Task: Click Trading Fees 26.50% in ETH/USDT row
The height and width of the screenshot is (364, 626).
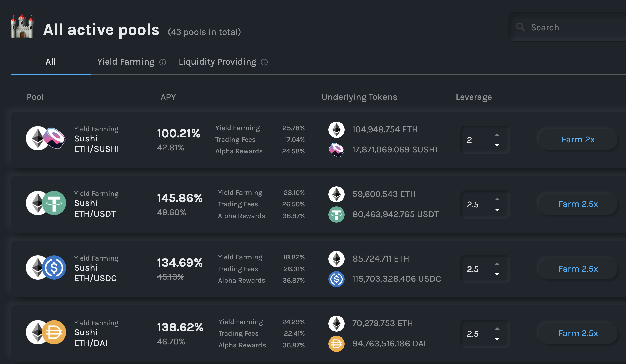Action: [261, 204]
